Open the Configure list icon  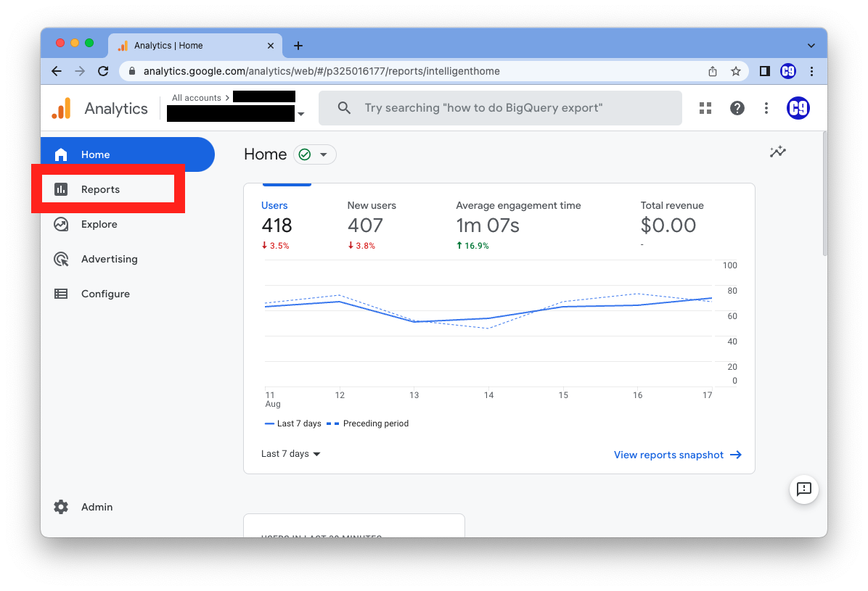[x=61, y=294]
